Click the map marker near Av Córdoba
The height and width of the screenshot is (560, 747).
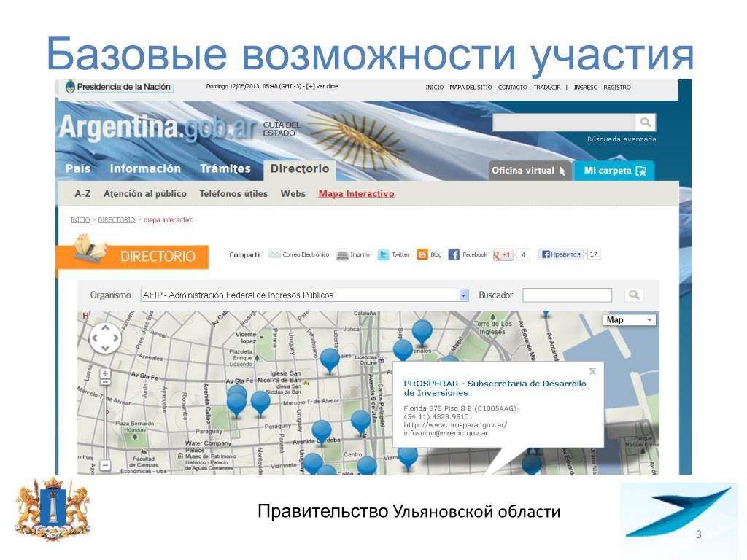coord(322,432)
